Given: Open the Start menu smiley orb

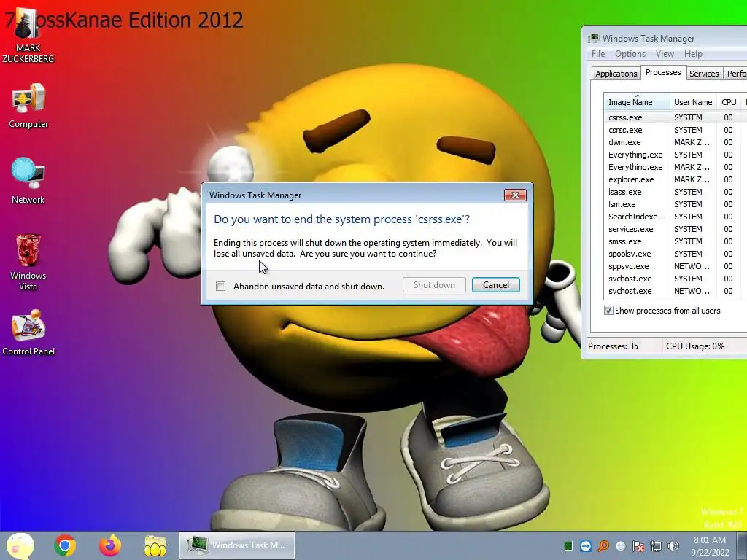Looking at the screenshot, I should (x=20, y=545).
